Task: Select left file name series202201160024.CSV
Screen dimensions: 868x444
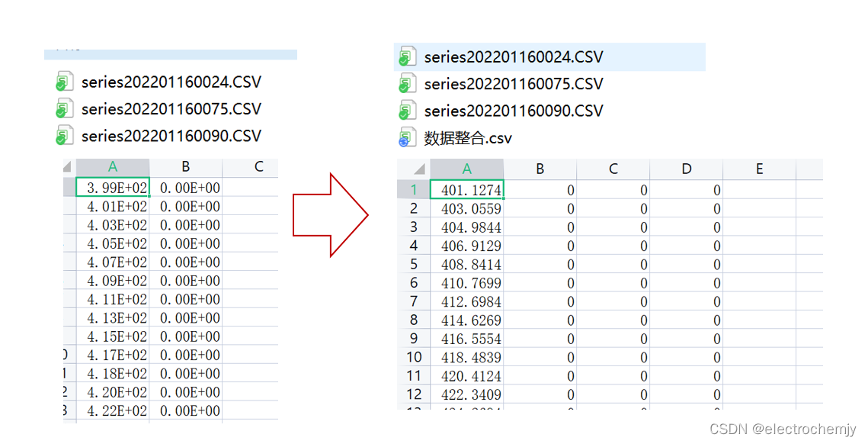Action: [171, 82]
